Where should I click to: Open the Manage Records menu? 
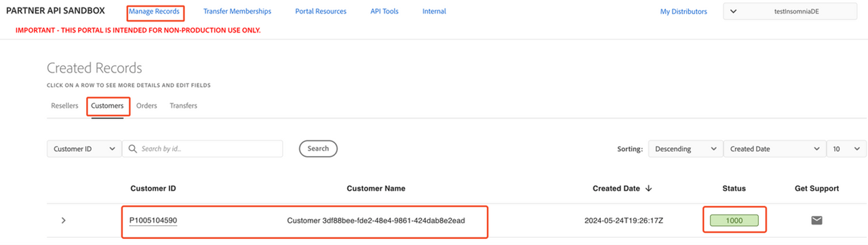[155, 12]
